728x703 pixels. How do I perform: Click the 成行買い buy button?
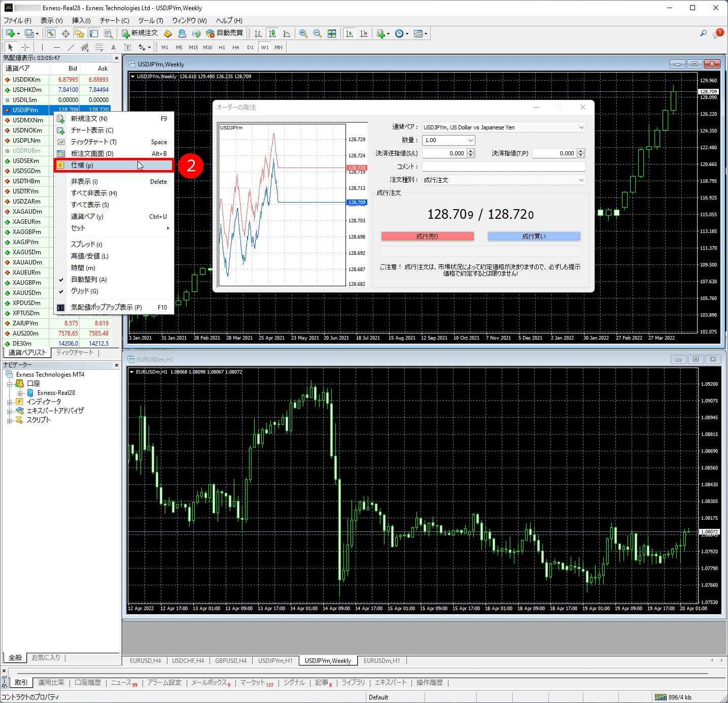pyautogui.click(x=534, y=237)
